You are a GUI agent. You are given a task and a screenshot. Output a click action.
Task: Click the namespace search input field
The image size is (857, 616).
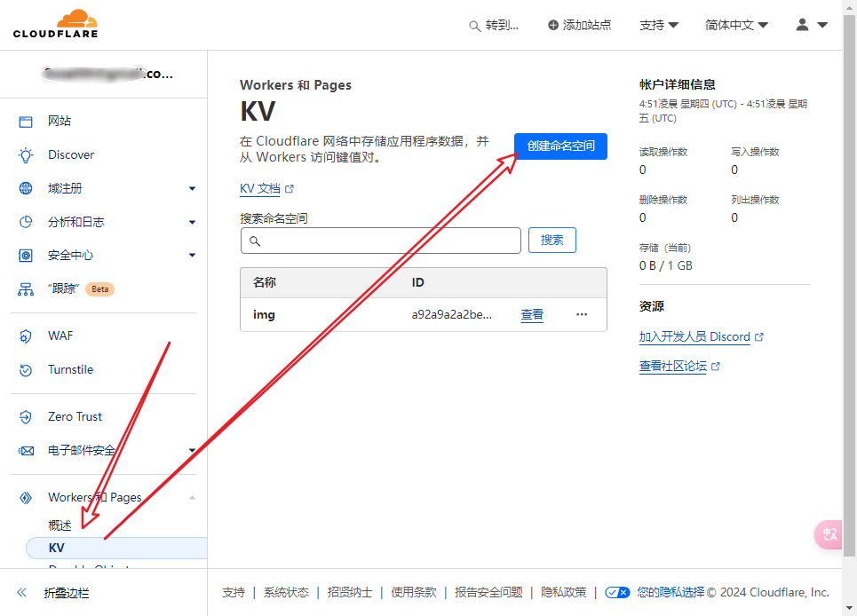[x=380, y=241]
